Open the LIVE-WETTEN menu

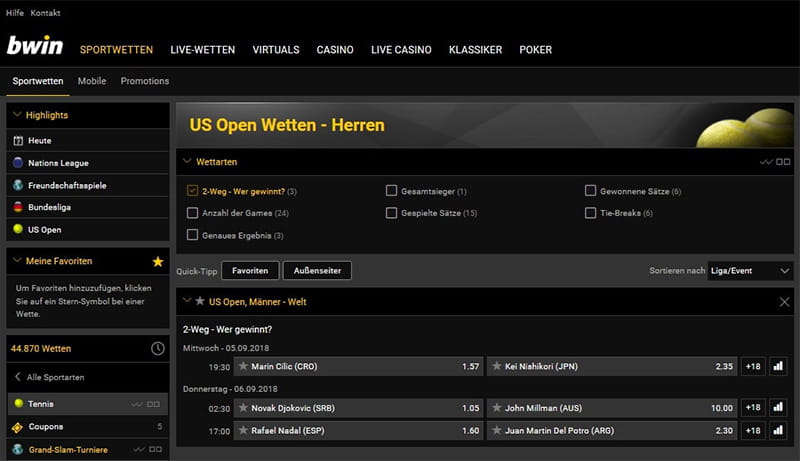[x=203, y=50]
